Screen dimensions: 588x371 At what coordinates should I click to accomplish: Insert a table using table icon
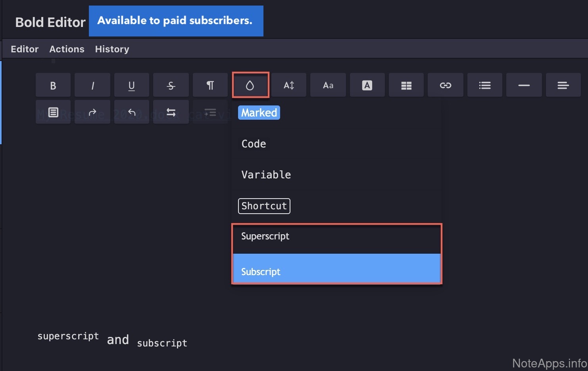[406, 85]
